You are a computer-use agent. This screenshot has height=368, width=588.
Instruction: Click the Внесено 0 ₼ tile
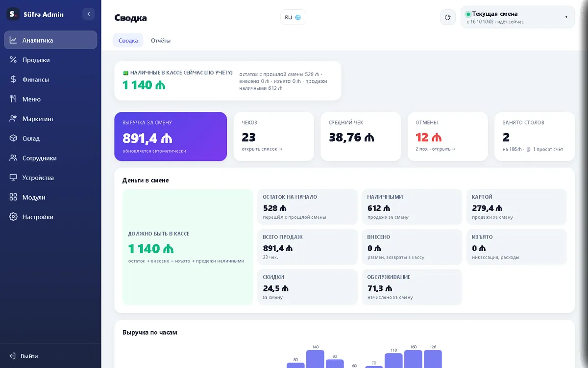click(412, 247)
